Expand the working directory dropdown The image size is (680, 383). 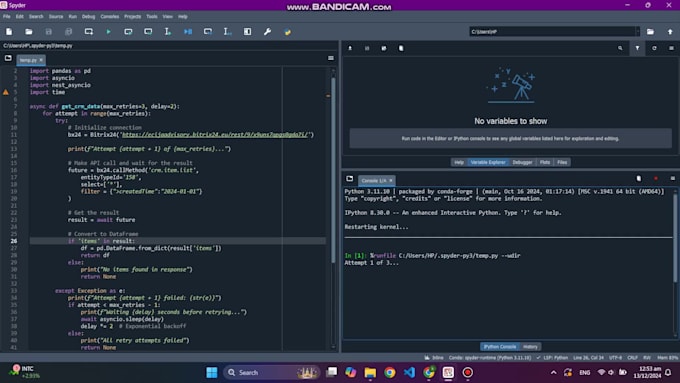pyautogui.click(x=638, y=32)
